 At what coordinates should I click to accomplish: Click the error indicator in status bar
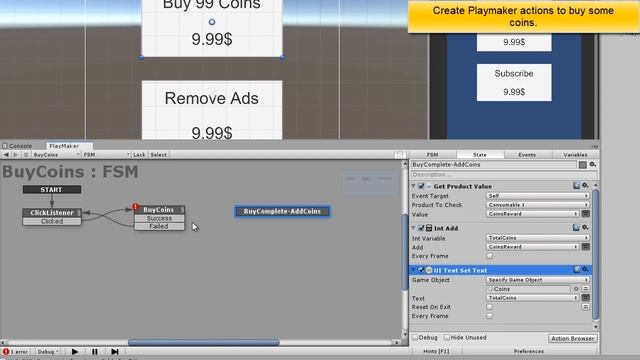point(16,351)
